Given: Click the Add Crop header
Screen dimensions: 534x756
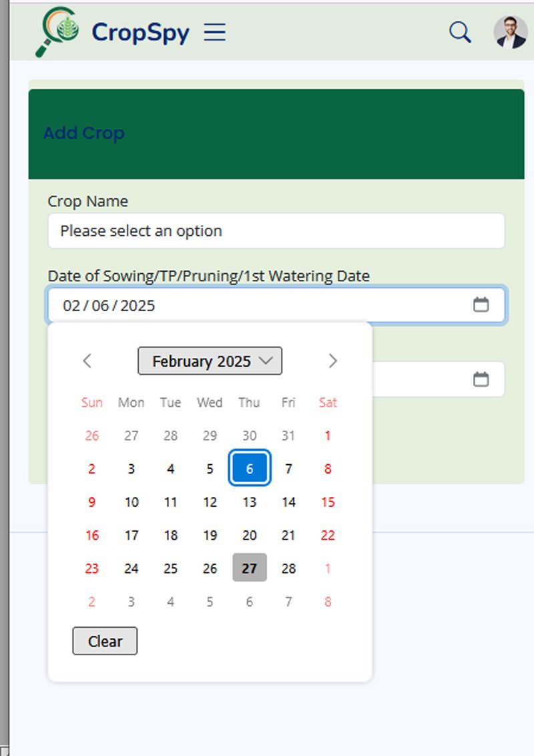Looking at the screenshot, I should pos(85,133).
